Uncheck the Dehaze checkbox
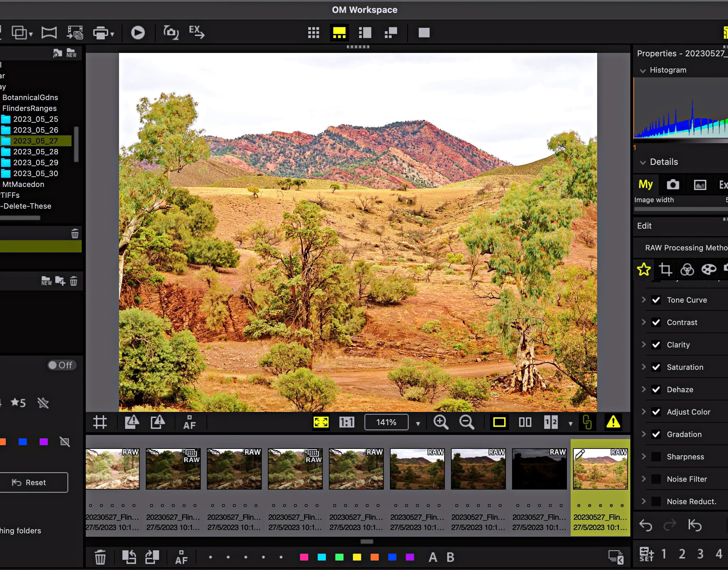The height and width of the screenshot is (570, 728). coord(656,389)
